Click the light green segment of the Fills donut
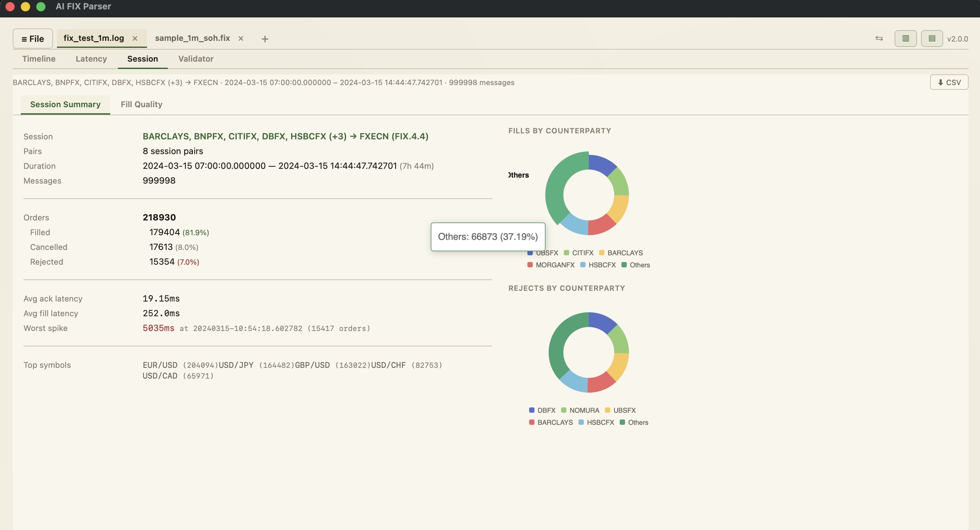Image resolution: width=980 pixels, height=530 pixels. coord(619,182)
